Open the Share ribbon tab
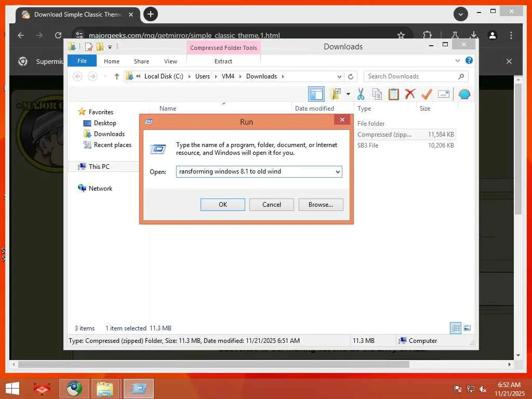 [141, 61]
